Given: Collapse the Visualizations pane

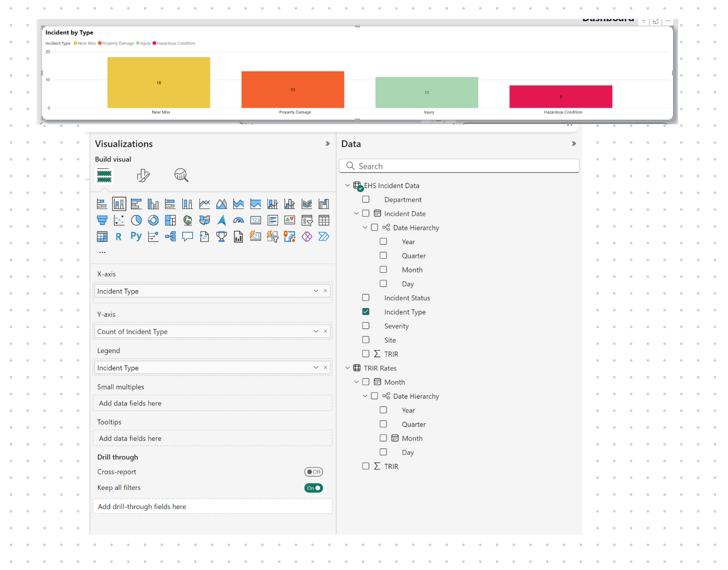Looking at the screenshot, I should 327,143.
